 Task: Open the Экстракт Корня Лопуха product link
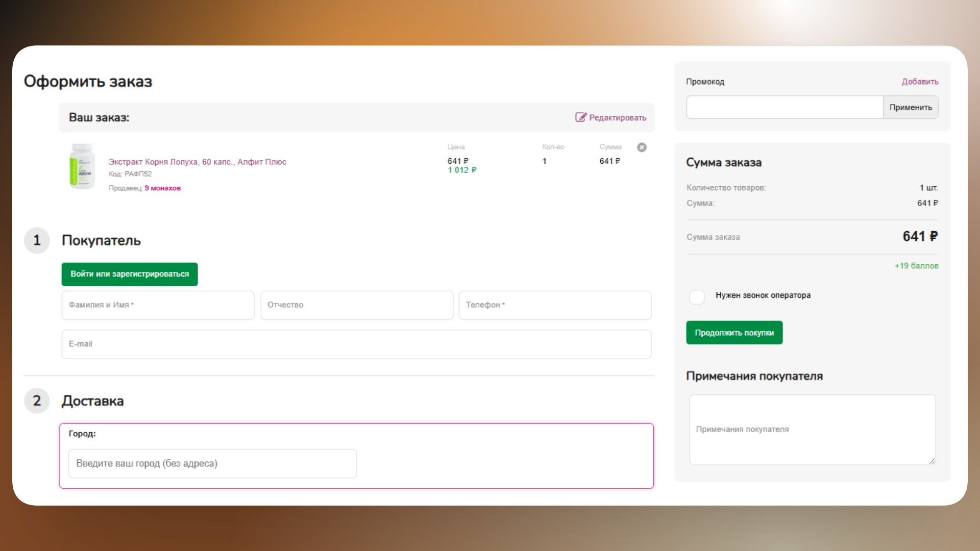[197, 162]
